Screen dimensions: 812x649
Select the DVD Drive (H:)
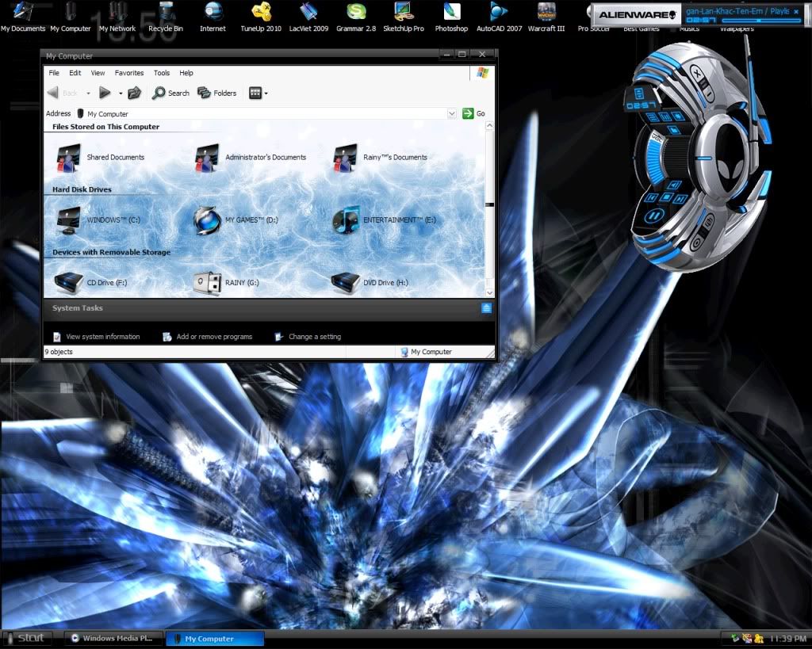(370, 283)
